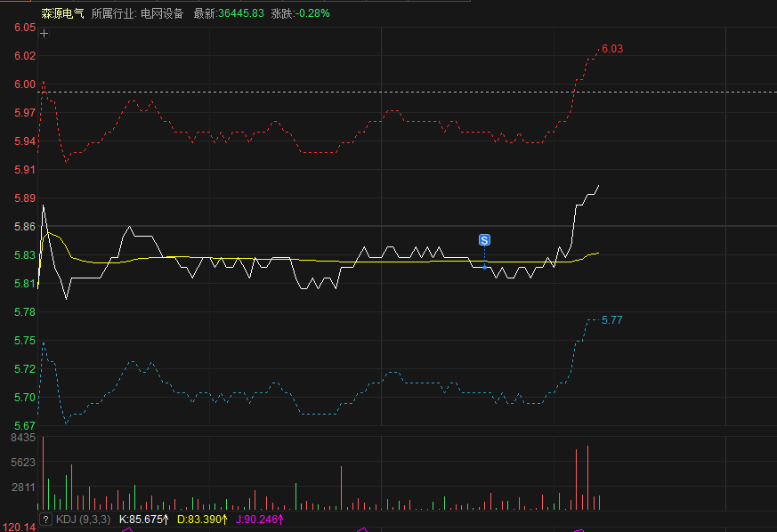Viewport: 777px width, 532px height.
Task: Open the KDJ indicator help question mark
Action: pos(45,520)
